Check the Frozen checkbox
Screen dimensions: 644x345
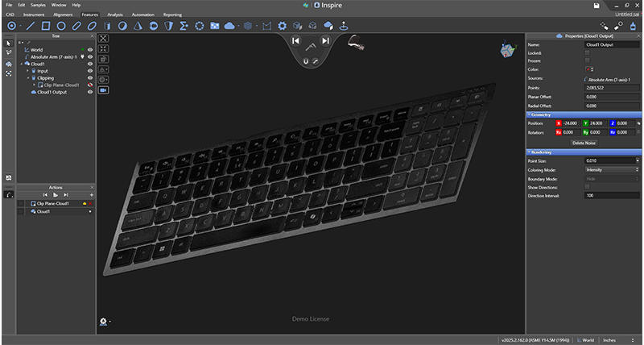pyautogui.click(x=588, y=60)
